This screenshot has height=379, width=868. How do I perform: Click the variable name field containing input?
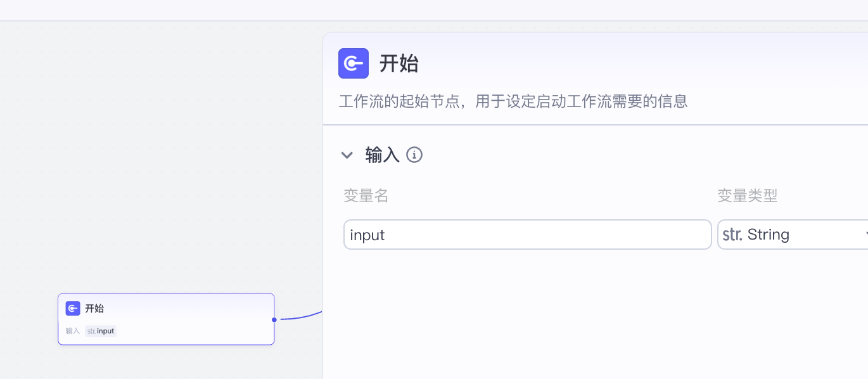[527, 235]
